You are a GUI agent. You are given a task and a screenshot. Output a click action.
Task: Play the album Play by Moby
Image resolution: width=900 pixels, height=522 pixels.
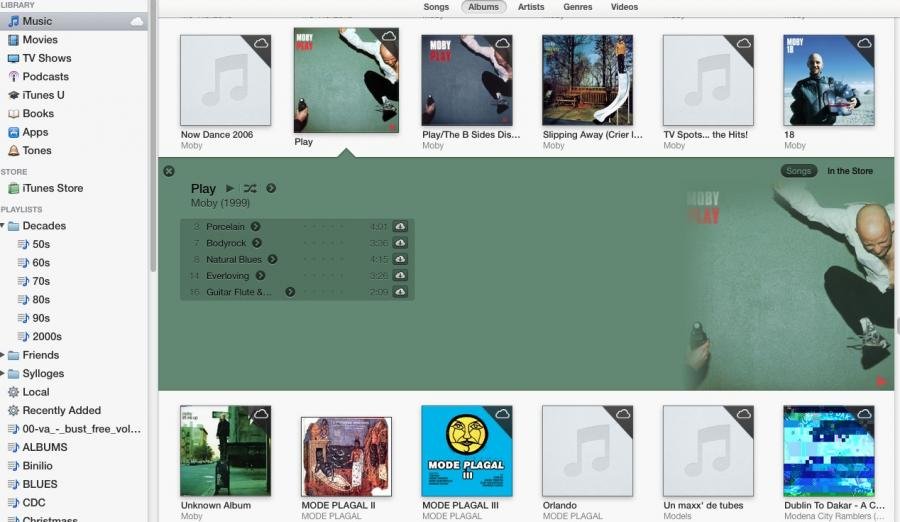[x=230, y=188]
